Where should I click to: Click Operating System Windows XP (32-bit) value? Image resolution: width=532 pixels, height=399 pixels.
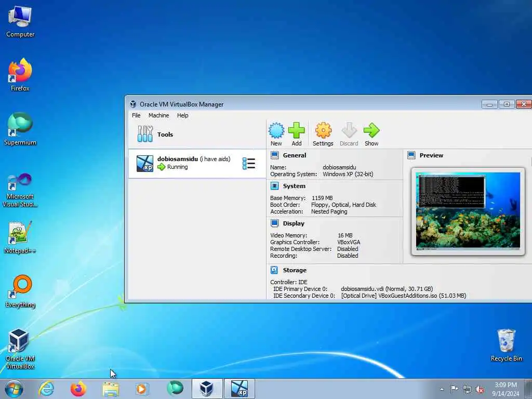point(348,174)
